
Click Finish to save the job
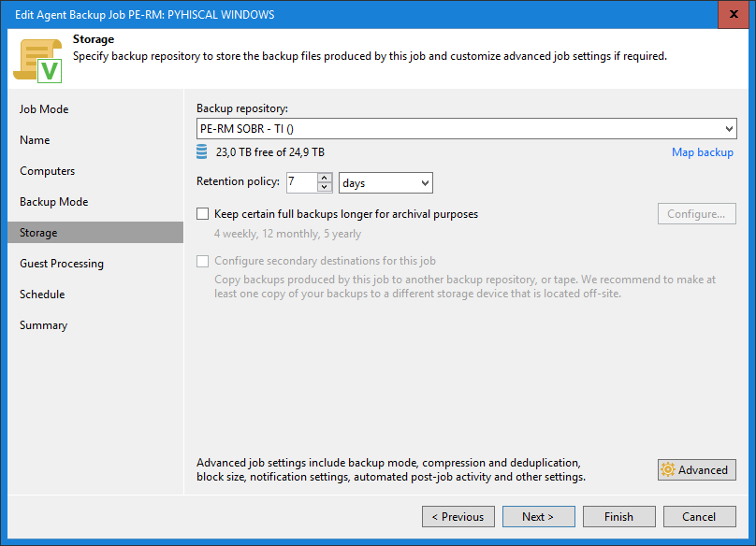pyautogui.click(x=619, y=517)
